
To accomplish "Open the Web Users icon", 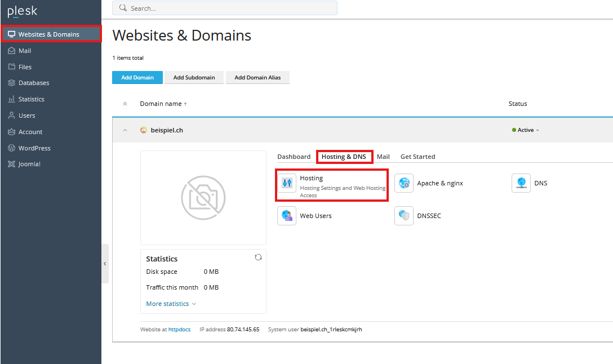I will click(287, 216).
